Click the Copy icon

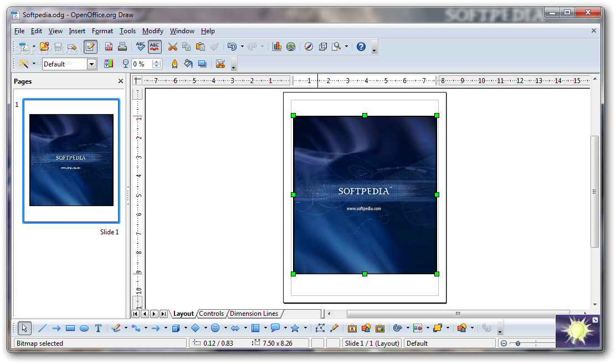(187, 47)
